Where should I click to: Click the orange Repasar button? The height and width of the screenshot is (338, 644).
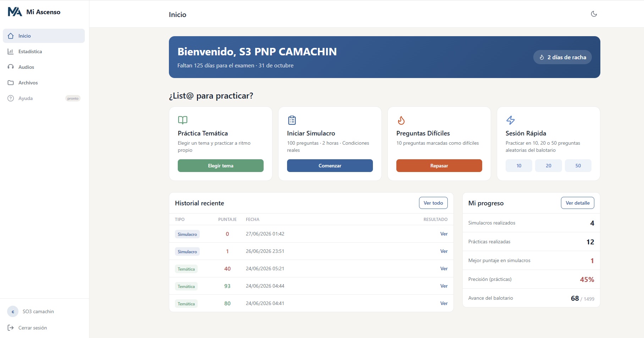[x=439, y=166]
